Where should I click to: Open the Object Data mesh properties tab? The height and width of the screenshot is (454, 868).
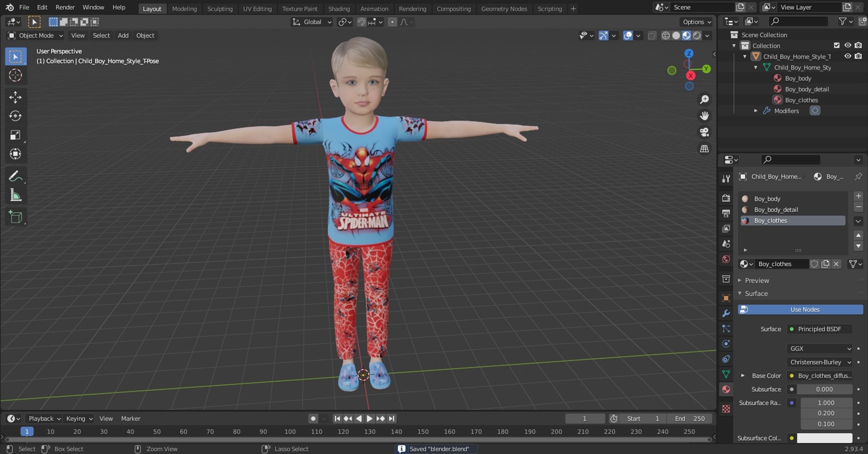726,374
